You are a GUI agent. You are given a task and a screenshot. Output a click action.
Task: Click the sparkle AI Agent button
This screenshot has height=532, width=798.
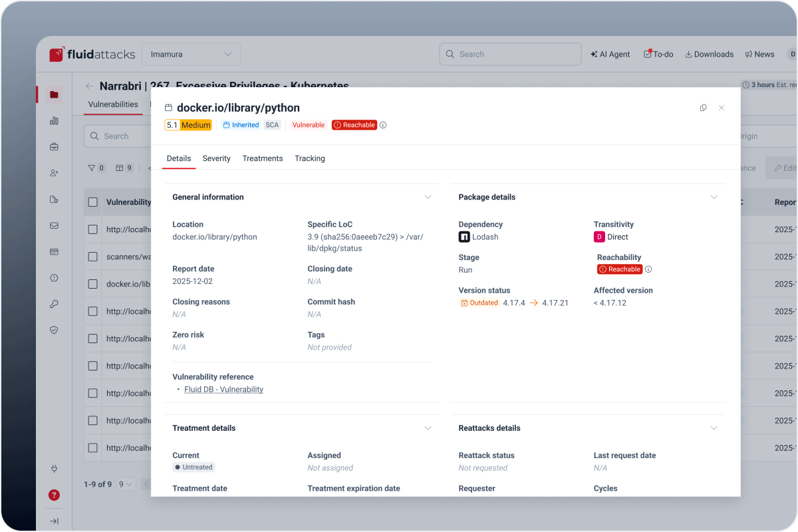coord(610,55)
